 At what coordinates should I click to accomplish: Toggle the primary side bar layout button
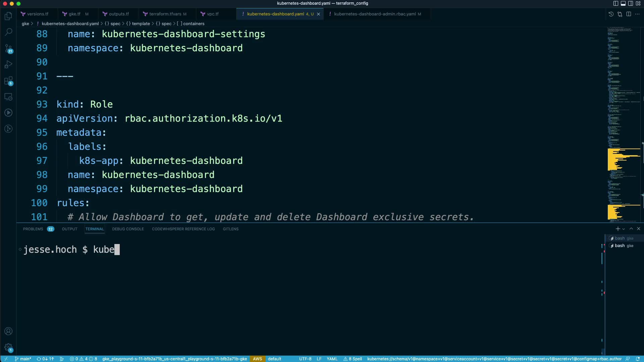coord(615,3)
